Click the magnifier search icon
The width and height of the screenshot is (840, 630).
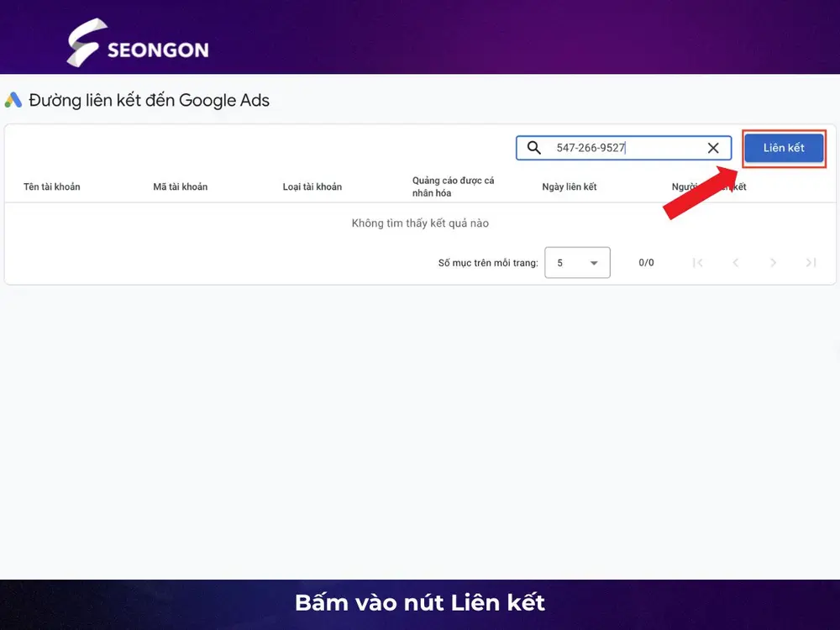pyautogui.click(x=534, y=148)
